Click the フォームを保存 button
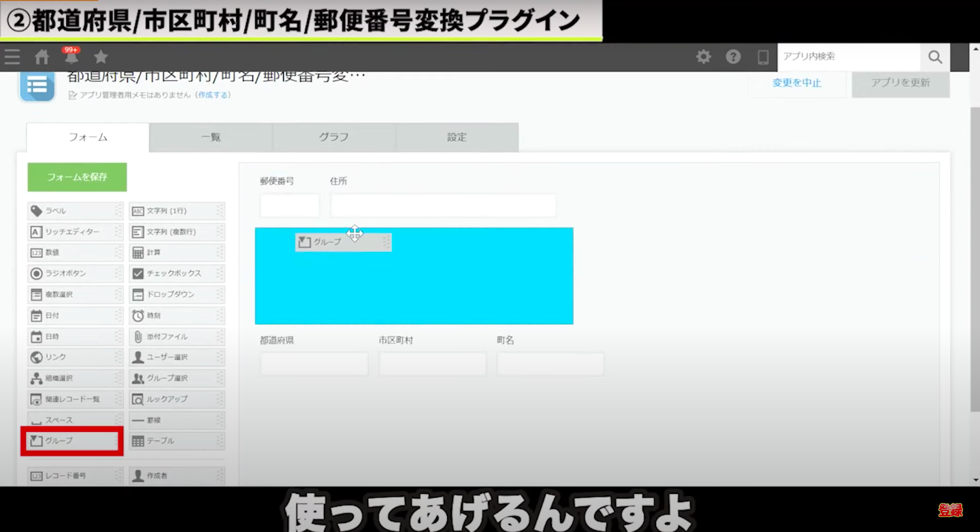The image size is (980, 532). (x=77, y=177)
